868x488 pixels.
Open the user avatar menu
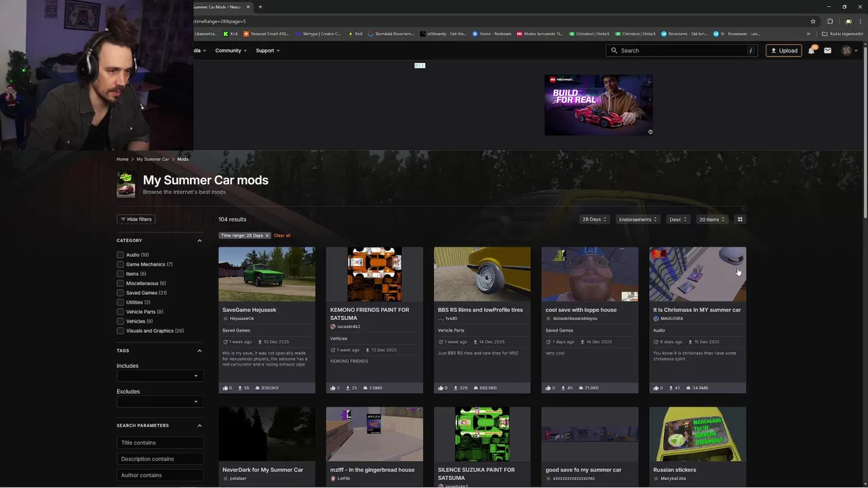(850, 50)
